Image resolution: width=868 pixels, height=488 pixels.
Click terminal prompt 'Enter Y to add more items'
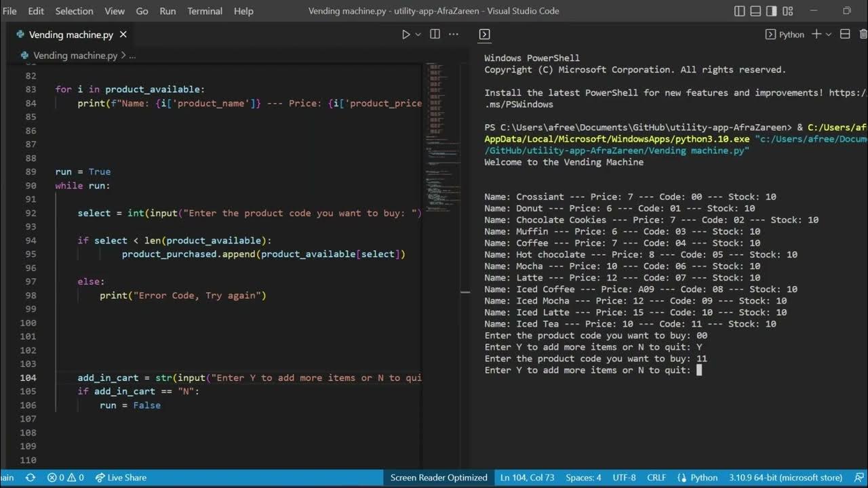tap(588, 370)
